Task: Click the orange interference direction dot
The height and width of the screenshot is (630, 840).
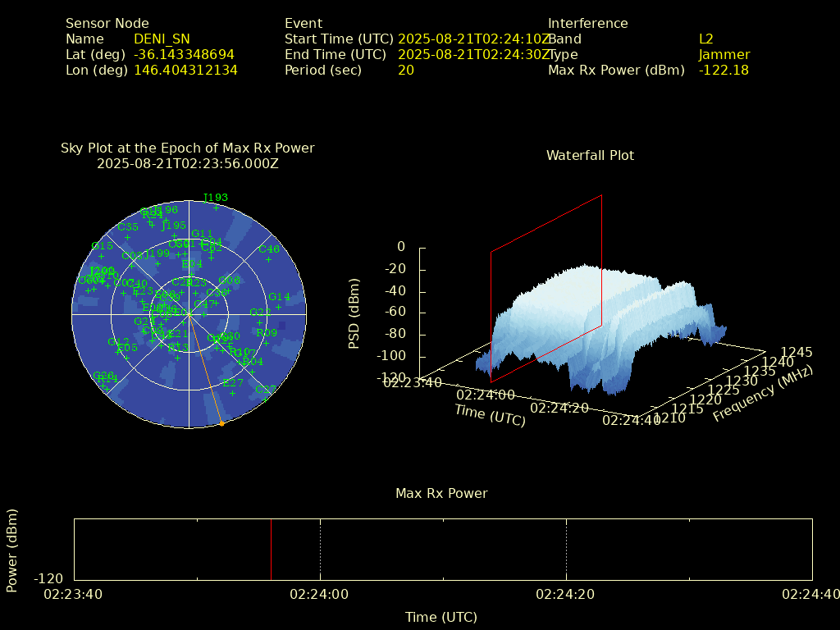Action: [221, 423]
